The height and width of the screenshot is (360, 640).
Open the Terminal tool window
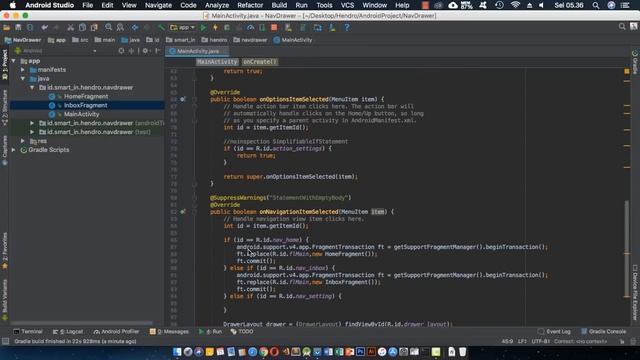tap(28, 331)
